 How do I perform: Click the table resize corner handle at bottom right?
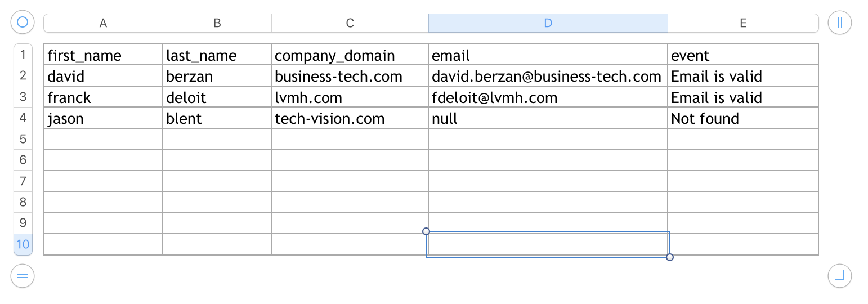840,276
